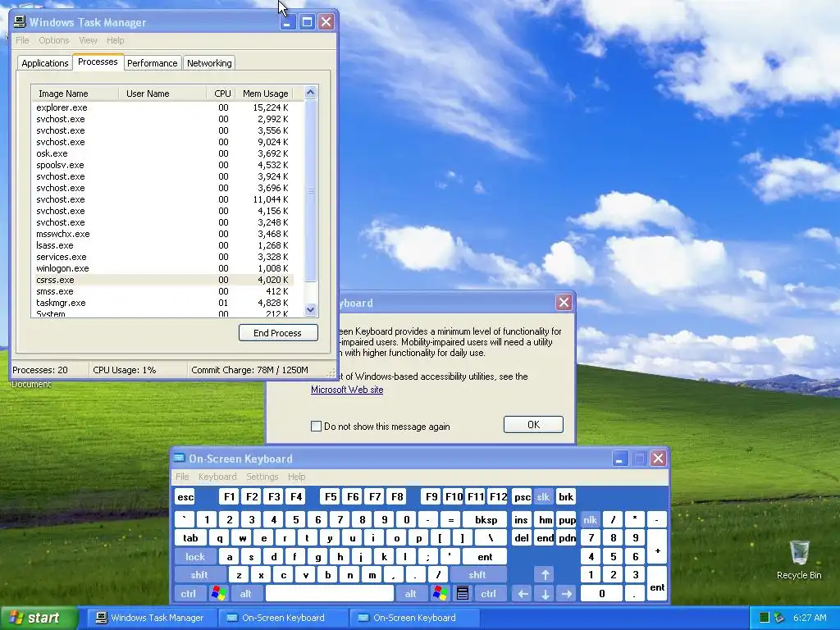840x630 pixels.
Task: Click the application menu key on keyboard
Action: coord(463,594)
